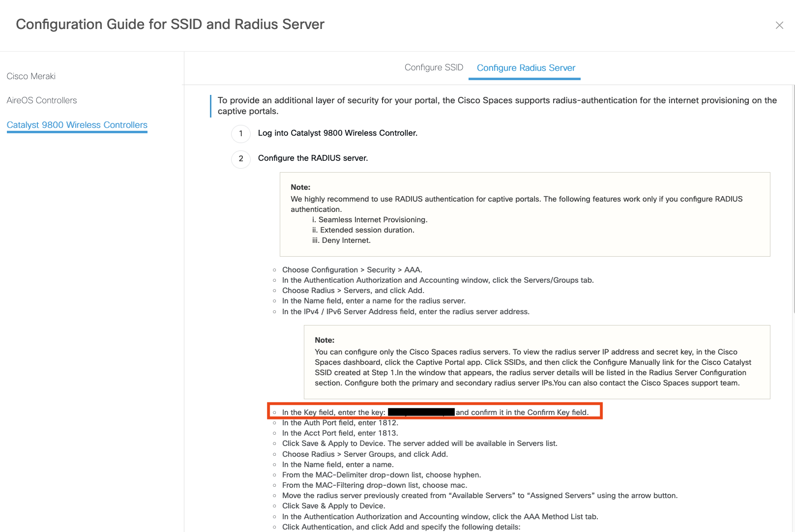Open the AireOS Controllers guide
795x532 pixels.
(42, 100)
